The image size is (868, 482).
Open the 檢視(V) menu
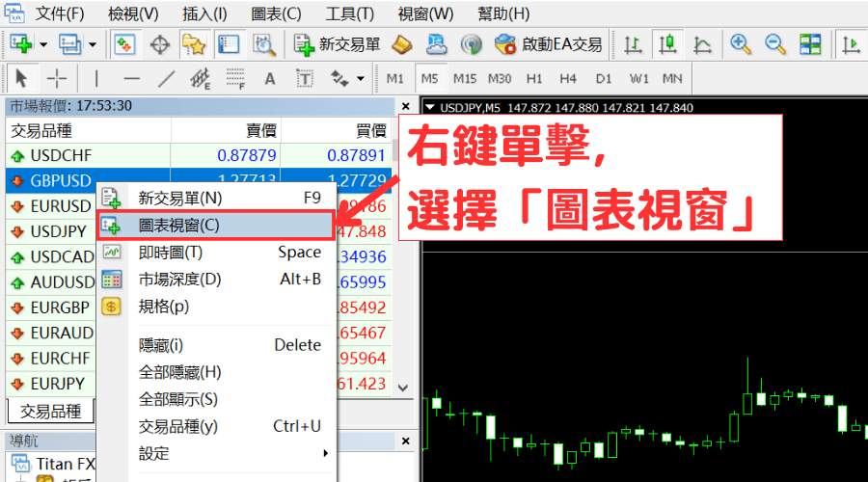(133, 13)
